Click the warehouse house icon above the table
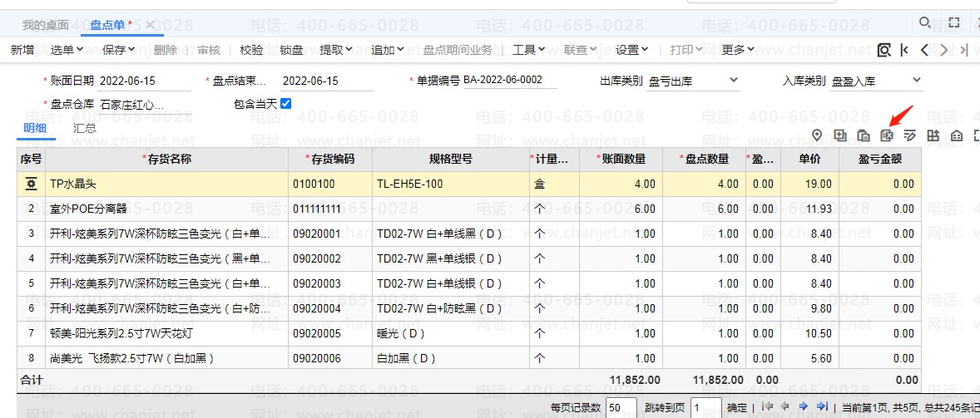The width and height of the screenshot is (980, 418). point(957,135)
